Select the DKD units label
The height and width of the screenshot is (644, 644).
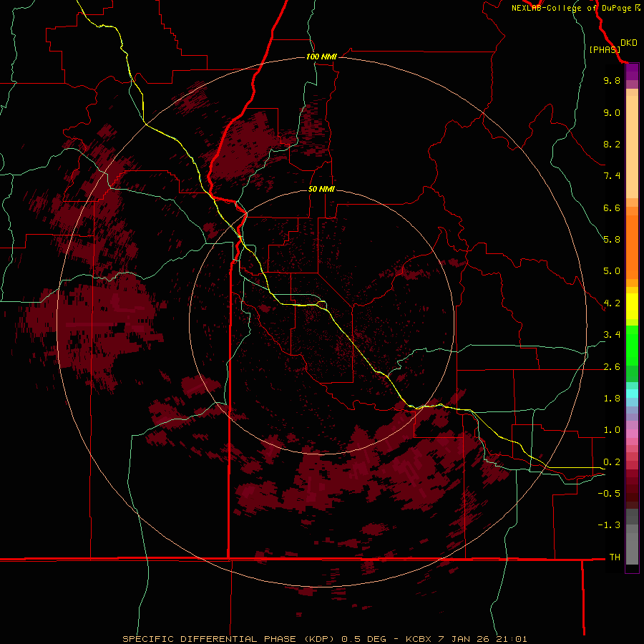pyautogui.click(x=629, y=43)
